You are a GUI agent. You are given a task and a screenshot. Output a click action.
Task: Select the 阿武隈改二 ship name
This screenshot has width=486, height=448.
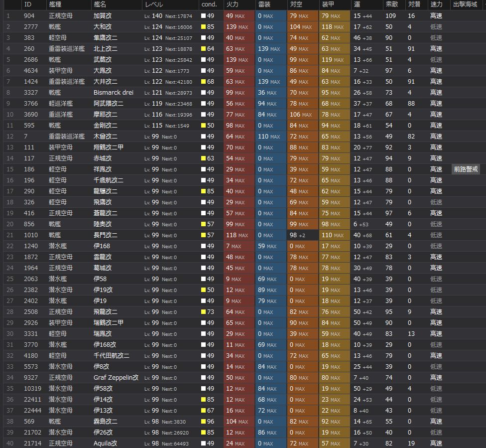click(109, 104)
